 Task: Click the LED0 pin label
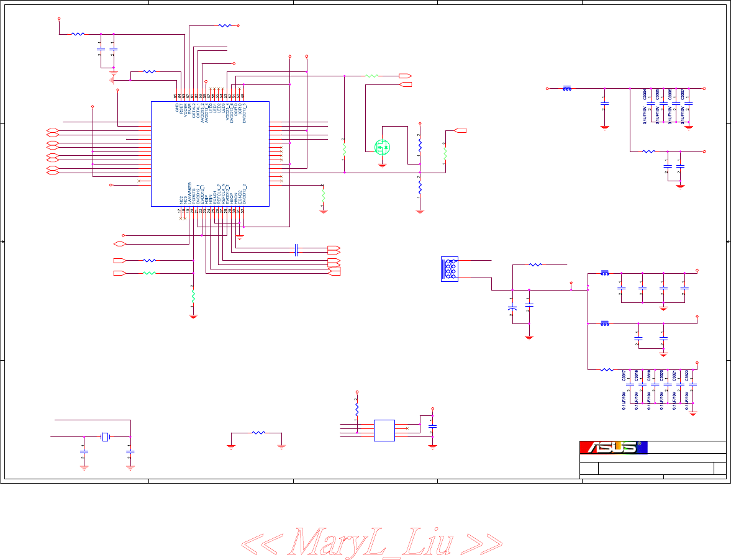[211, 107]
